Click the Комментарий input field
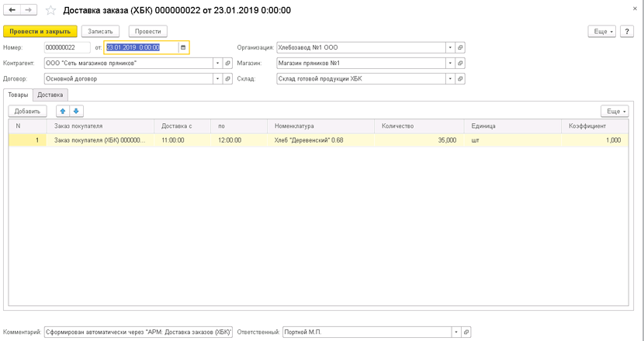This screenshot has width=644, height=341. [138, 332]
